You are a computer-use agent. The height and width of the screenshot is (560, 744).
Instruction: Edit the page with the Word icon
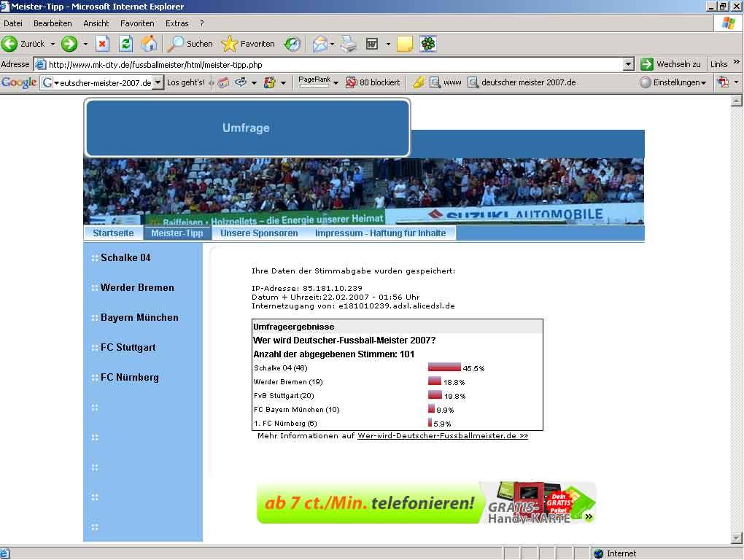point(372,44)
